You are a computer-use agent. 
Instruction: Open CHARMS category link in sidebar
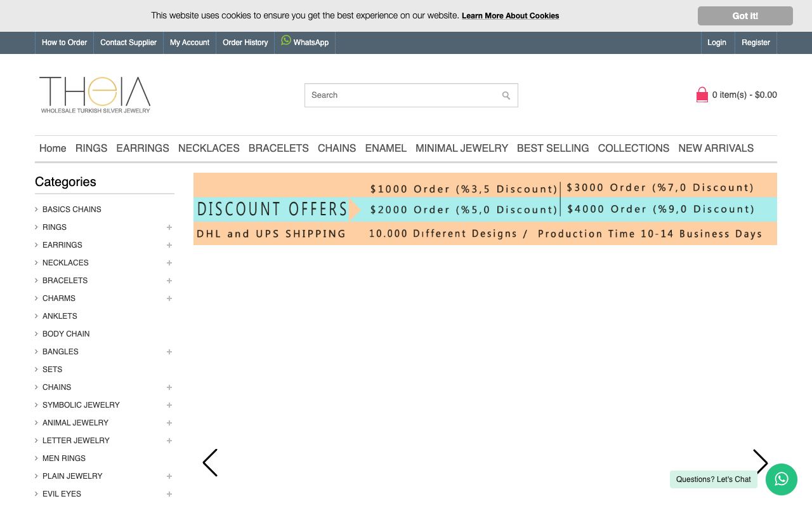(59, 298)
